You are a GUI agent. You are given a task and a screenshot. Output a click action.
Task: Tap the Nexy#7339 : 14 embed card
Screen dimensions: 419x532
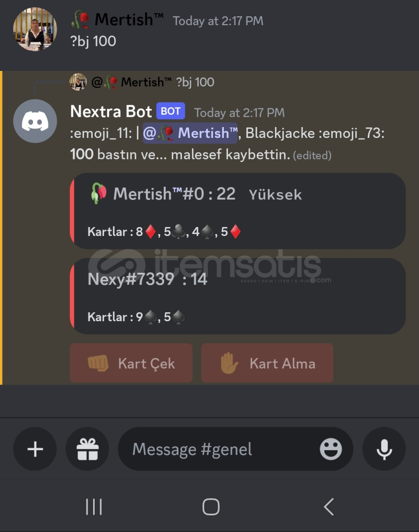click(238, 296)
